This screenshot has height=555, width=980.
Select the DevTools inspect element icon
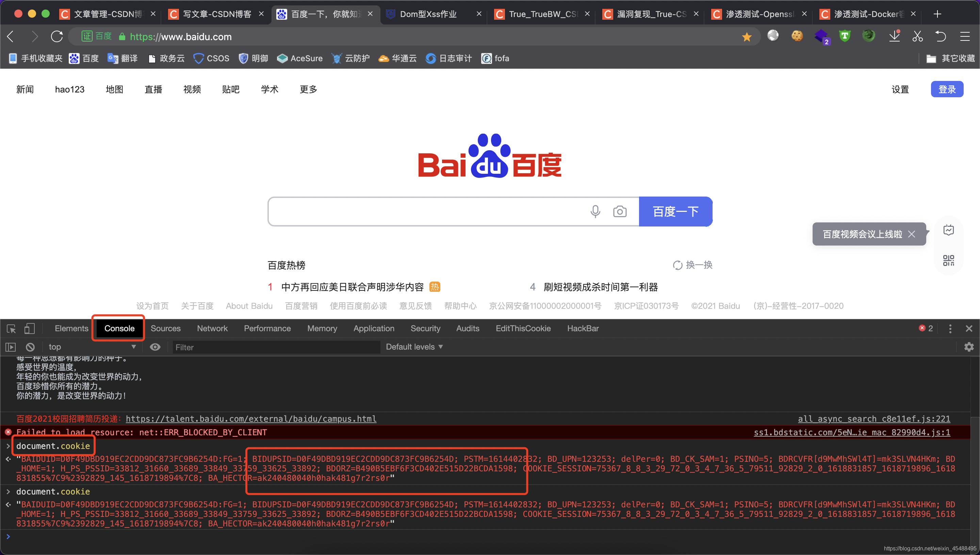click(11, 329)
